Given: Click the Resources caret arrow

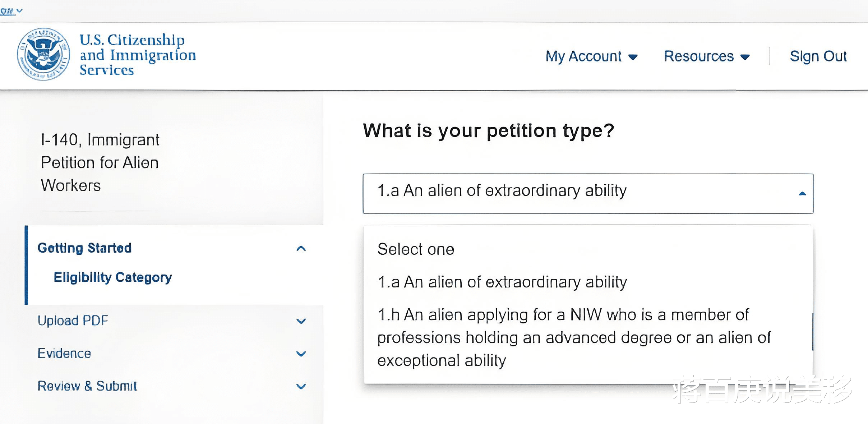Looking at the screenshot, I should coord(745,57).
